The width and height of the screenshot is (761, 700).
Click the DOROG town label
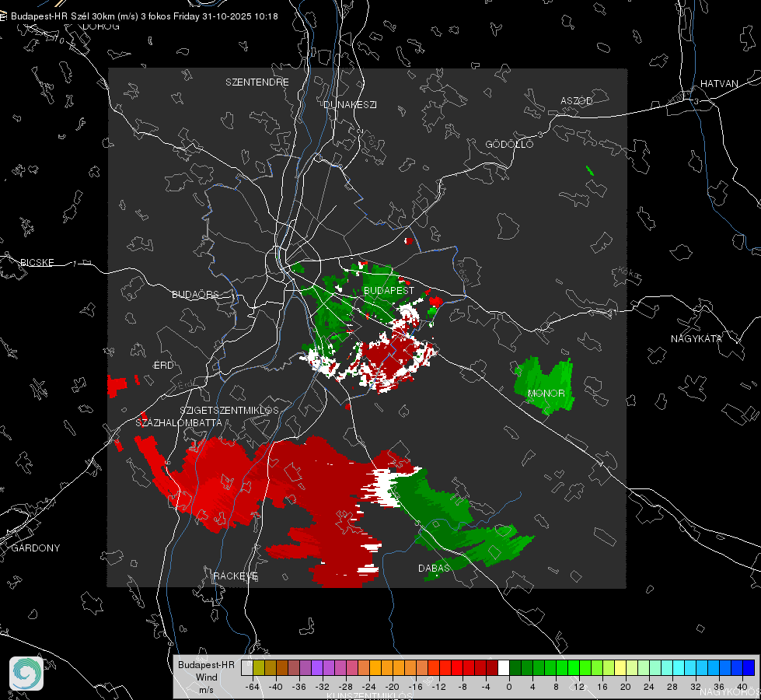click(101, 26)
